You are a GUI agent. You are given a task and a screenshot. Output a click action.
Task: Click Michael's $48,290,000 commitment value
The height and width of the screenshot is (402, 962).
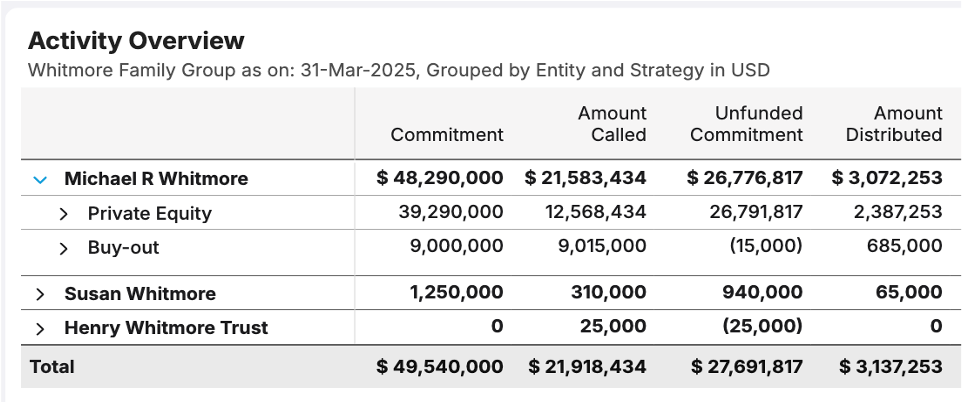point(440,179)
